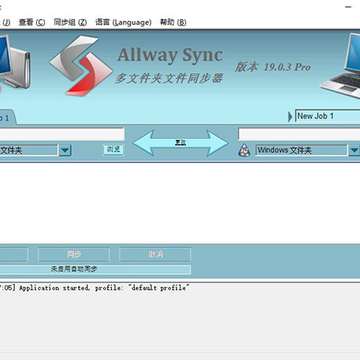The image size is (360, 360).
Task: Expand the dropdown arrow next to Windows 文件夹
Action: tap(354, 150)
